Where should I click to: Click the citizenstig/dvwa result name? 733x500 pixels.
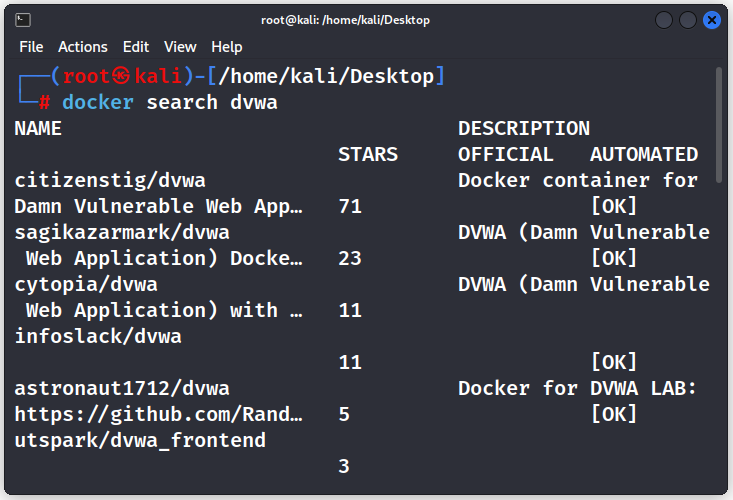pyautogui.click(x=110, y=180)
